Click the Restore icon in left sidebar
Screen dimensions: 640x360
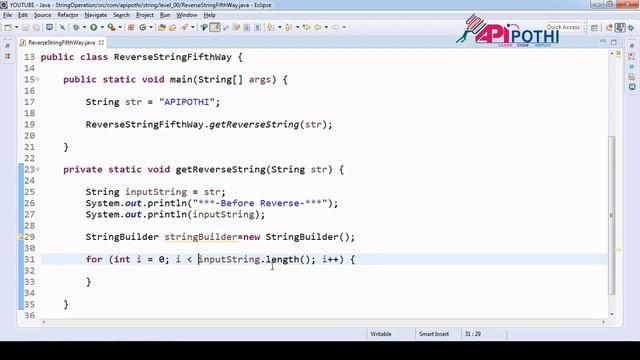pyautogui.click(x=7, y=46)
